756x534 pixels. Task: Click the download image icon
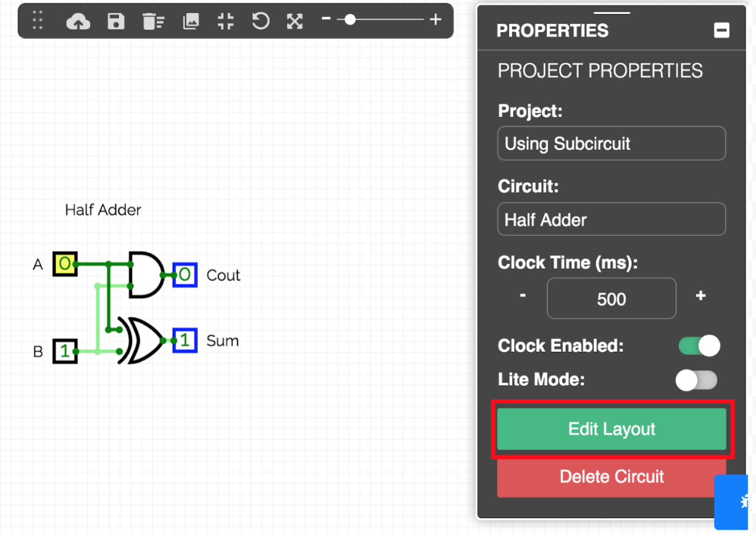point(191,21)
